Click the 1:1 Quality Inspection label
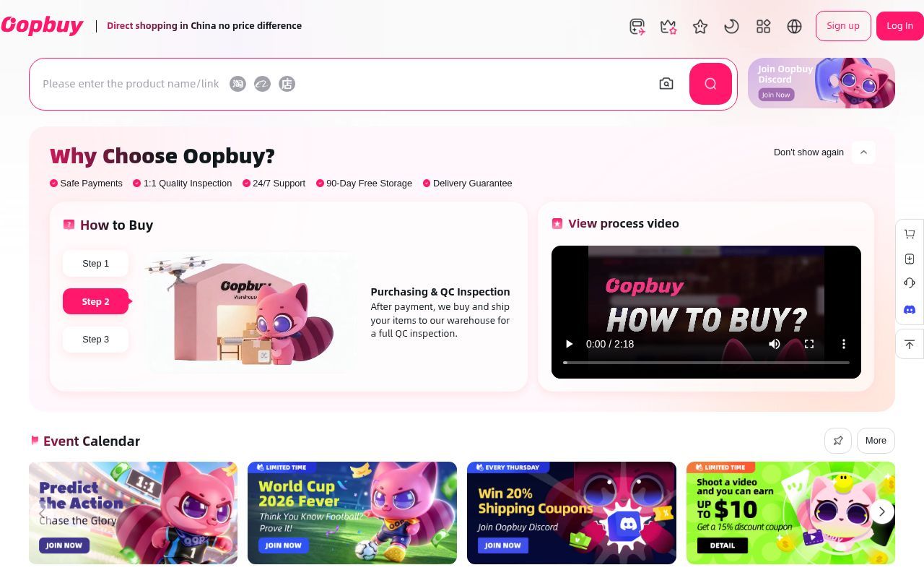Viewport: 924px width, 578px height. click(188, 184)
